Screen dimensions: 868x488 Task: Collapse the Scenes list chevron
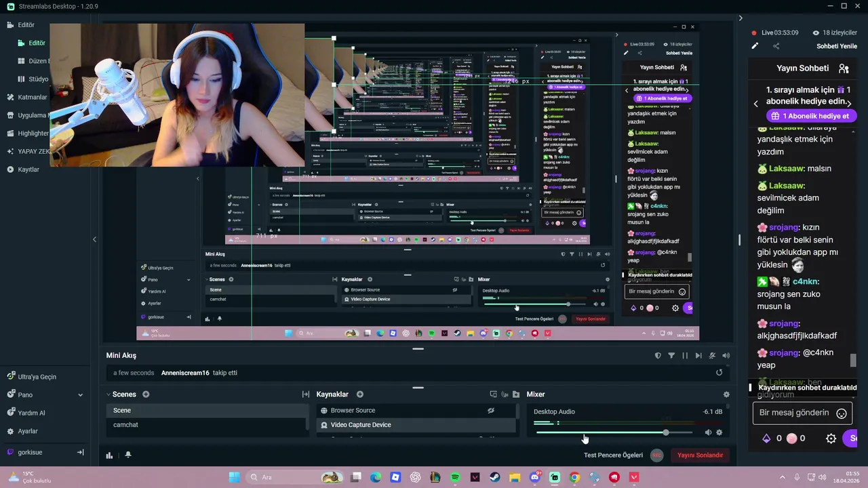108,394
